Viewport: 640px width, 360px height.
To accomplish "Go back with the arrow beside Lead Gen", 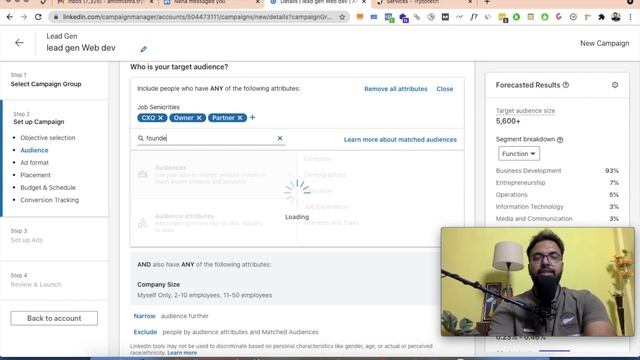I will pos(19,43).
